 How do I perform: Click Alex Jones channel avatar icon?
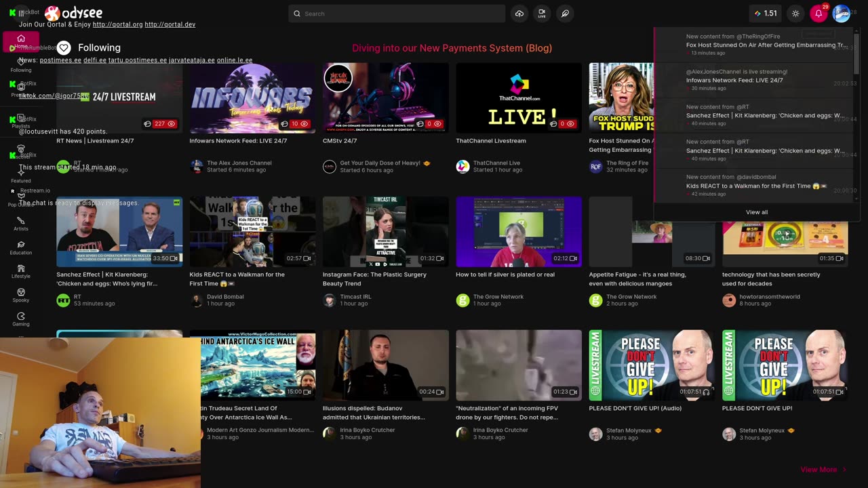coord(197,166)
